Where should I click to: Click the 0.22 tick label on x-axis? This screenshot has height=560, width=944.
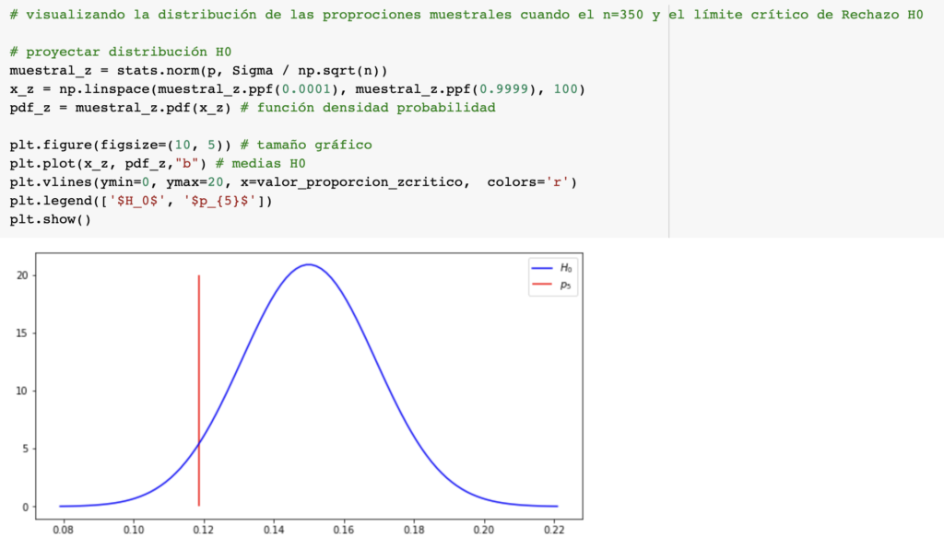click(x=554, y=530)
